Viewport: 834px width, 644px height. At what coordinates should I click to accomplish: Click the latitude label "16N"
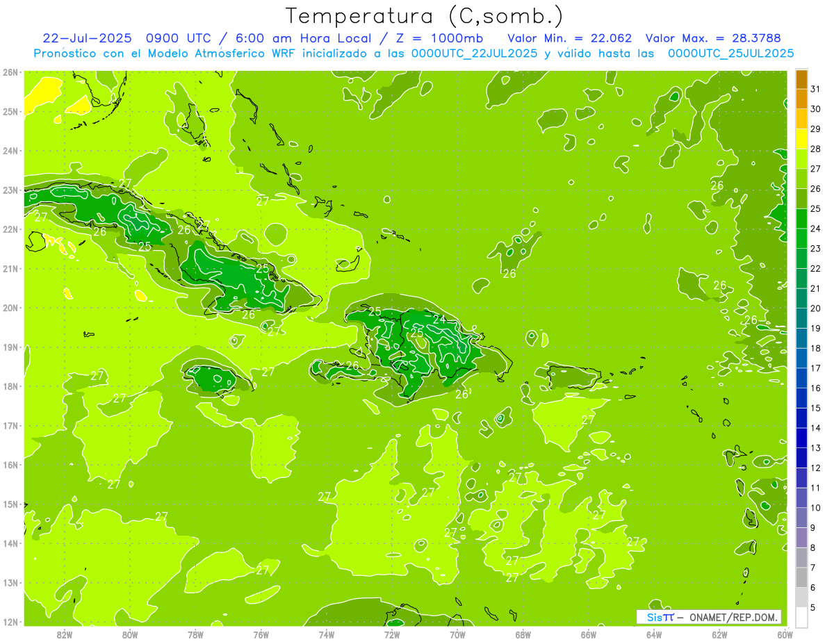coord(10,465)
